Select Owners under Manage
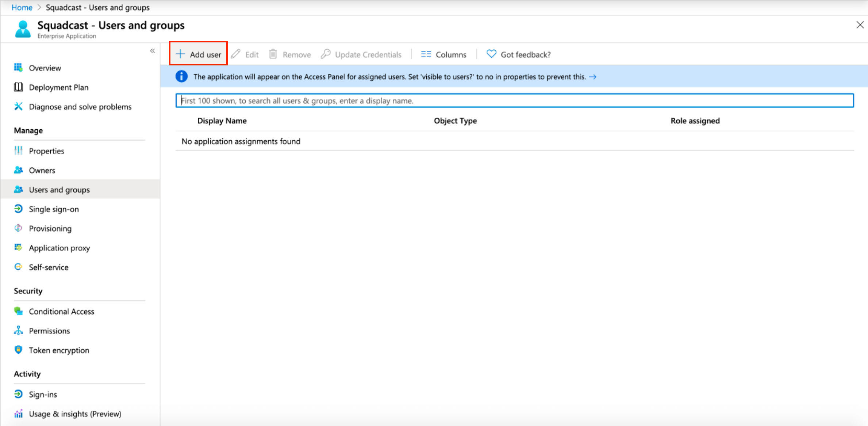The height and width of the screenshot is (426, 868). [x=42, y=170]
